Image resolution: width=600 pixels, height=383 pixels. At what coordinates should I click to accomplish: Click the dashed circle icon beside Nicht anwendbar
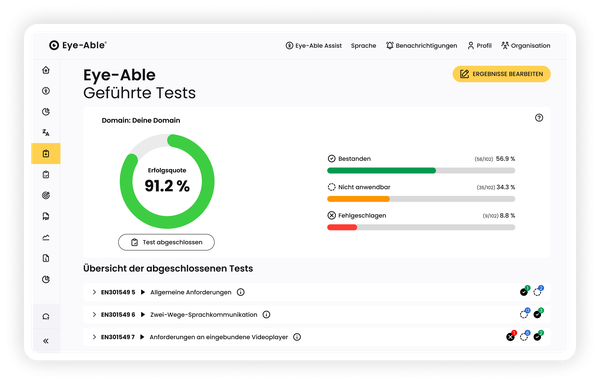[x=331, y=187]
